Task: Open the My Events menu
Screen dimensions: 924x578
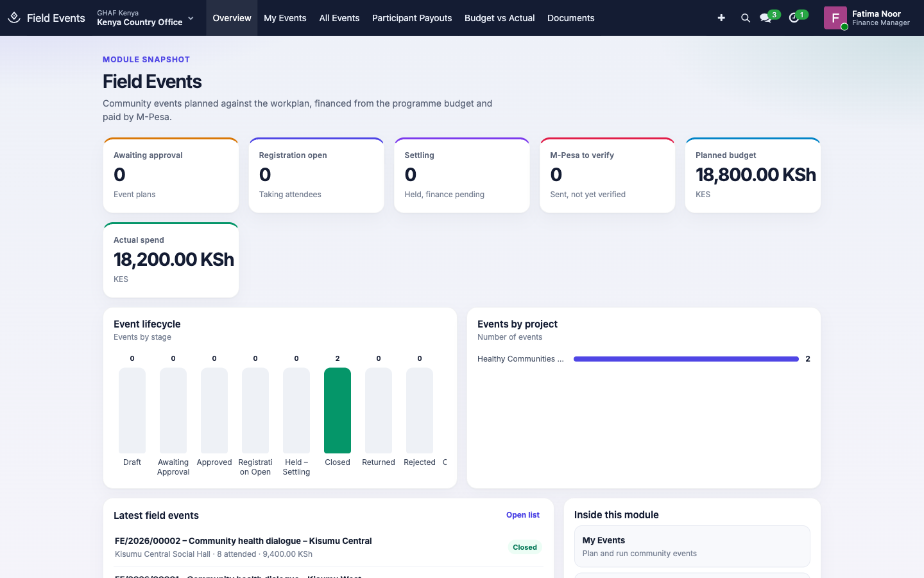Action: 285,18
